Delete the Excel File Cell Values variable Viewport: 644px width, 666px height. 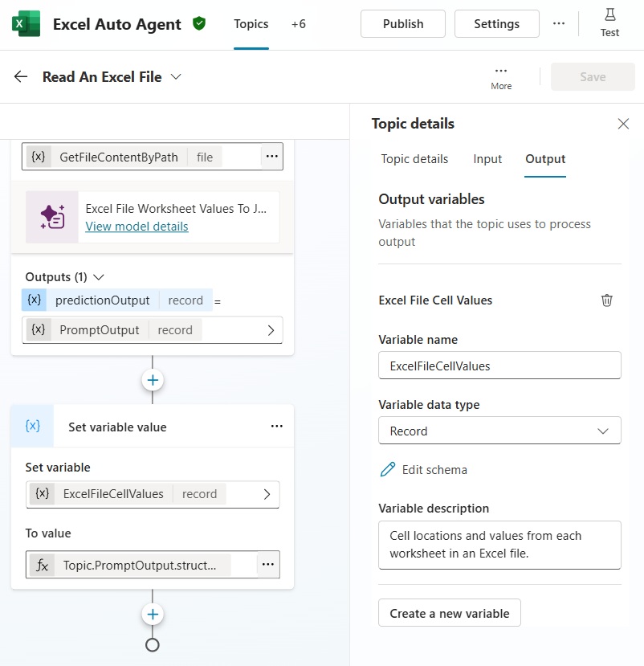pos(607,300)
